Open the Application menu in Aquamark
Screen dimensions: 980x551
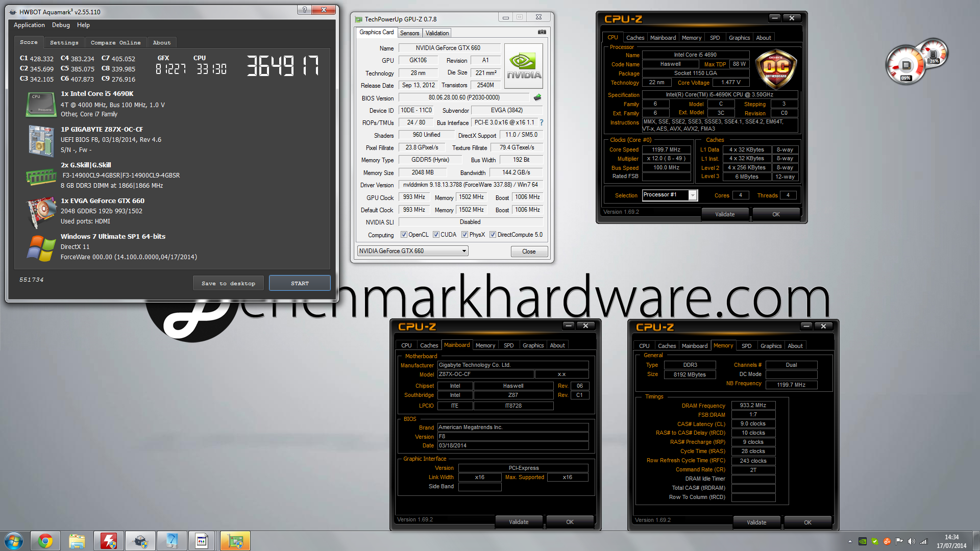pyautogui.click(x=29, y=25)
